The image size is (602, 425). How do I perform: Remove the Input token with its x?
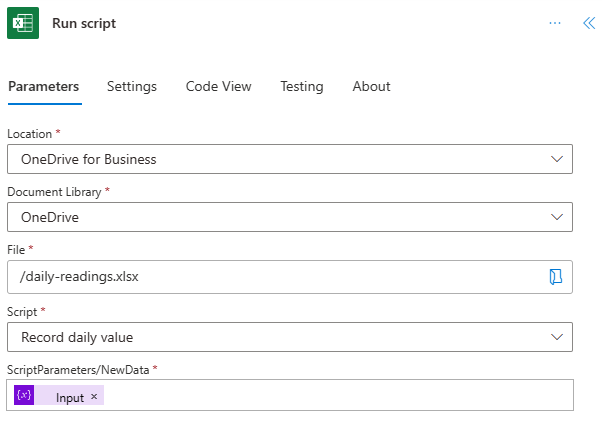click(94, 397)
